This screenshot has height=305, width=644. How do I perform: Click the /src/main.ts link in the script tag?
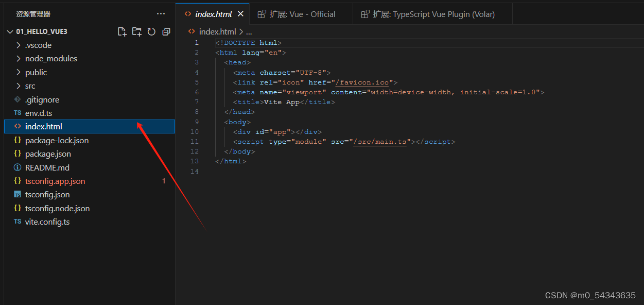pyautogui.click(x=380, y=141)
